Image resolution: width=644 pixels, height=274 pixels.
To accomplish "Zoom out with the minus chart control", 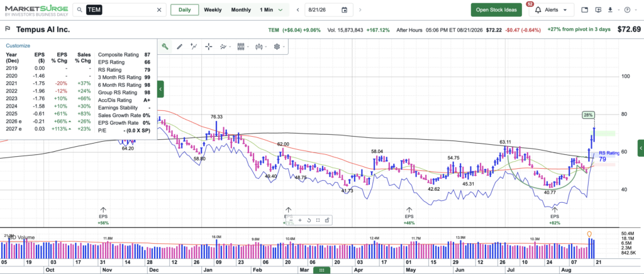I will pos(291,220).
